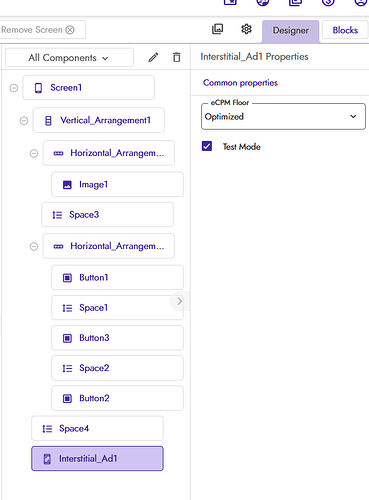The image size is (369, 500).
Task: Click the Space2 spacing icon
Action: pyautogui.click(x=67, y=368)
